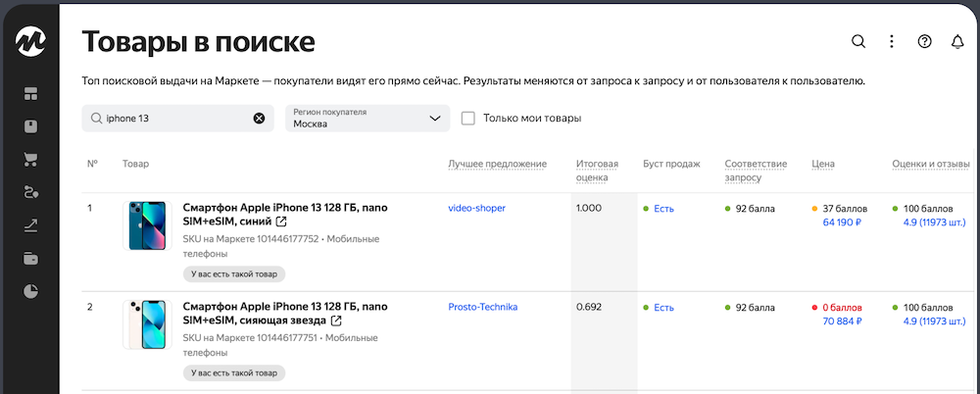Open the dashboard grid icon in sidebar

[x=30, y=94]
